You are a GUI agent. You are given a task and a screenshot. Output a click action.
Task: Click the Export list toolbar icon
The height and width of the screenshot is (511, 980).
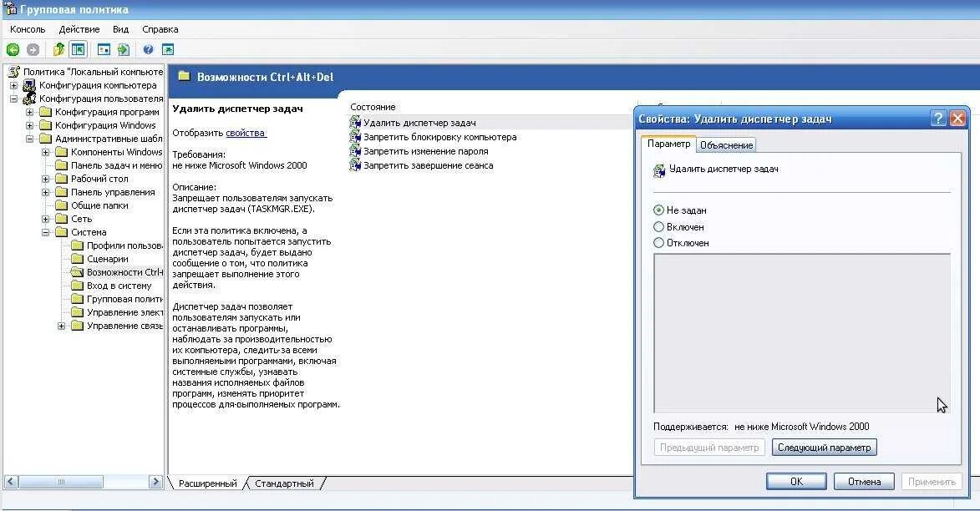[x=124, y=49]
